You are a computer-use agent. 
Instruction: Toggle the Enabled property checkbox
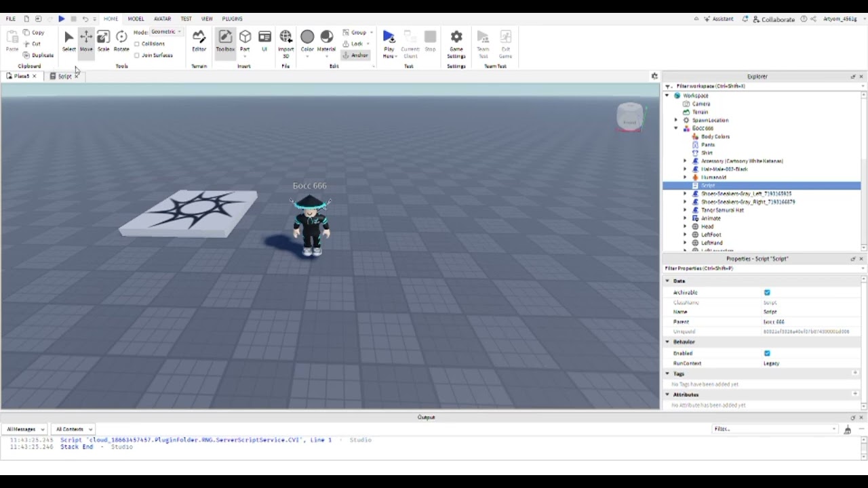tap(767, 353)
